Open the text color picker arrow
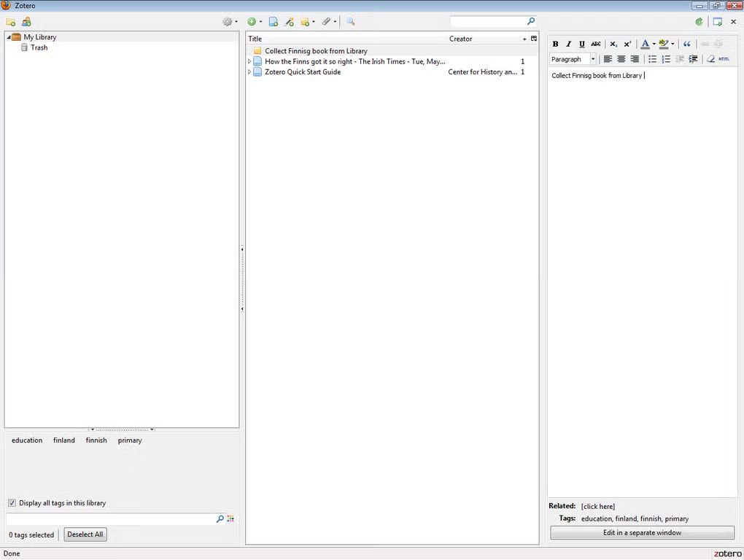Viewport: 744px width, 560px height. [x=654, y=44]
